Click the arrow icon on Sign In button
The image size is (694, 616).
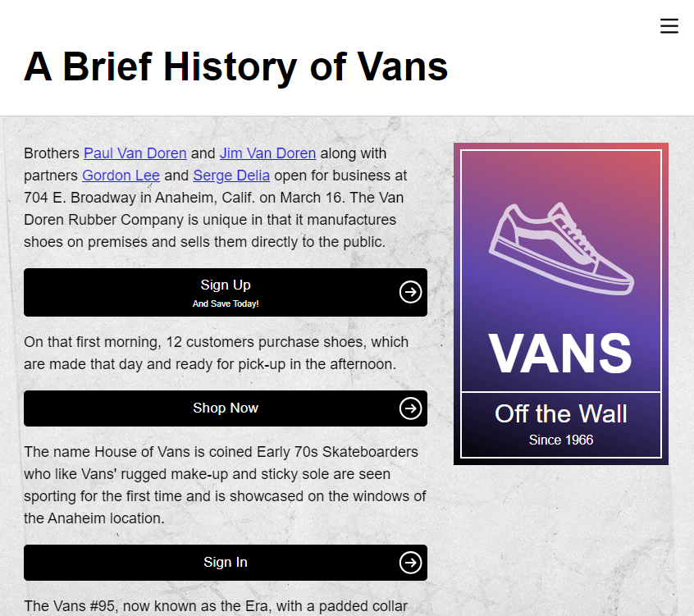tap(410, 563)
